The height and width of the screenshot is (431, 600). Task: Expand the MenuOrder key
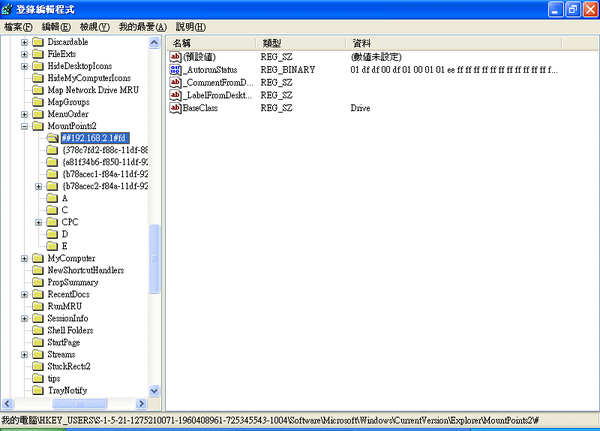[24, 114]
